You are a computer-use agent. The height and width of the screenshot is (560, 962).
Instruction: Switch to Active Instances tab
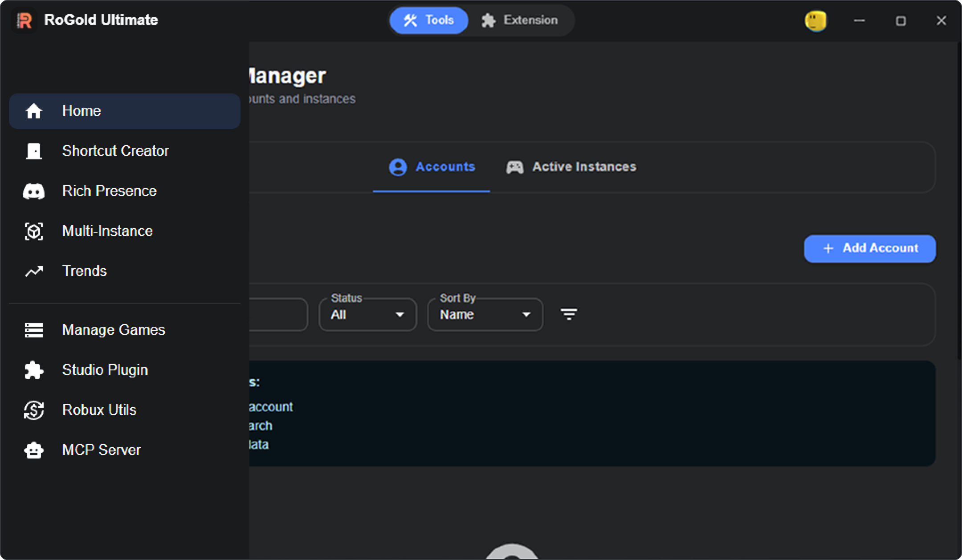[x=571, y=167]
